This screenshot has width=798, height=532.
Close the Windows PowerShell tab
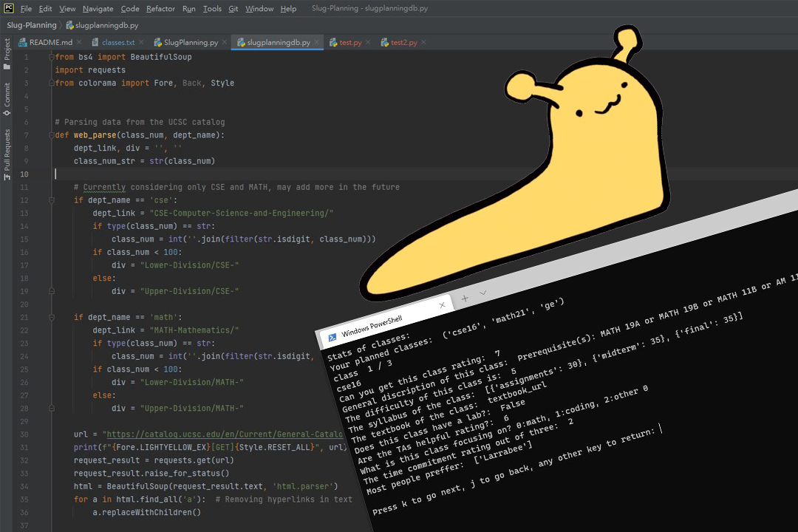coord(442,305)
